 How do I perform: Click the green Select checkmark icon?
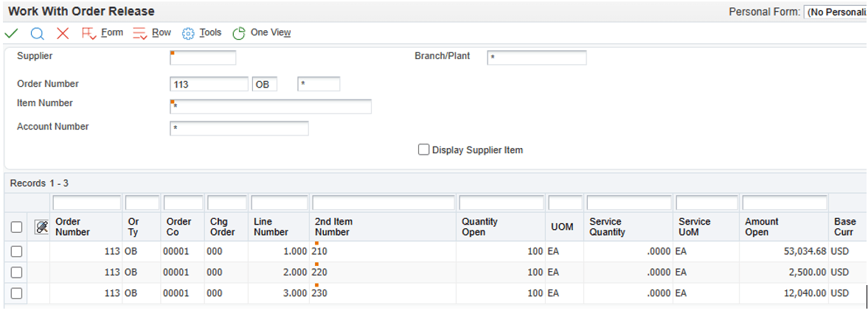coord(11,33)
